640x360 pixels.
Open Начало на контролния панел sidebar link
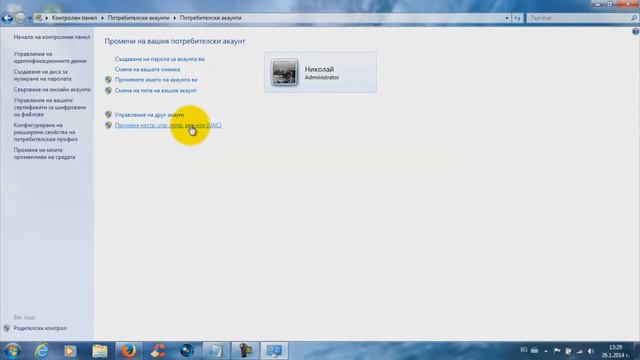coord(52,37)
